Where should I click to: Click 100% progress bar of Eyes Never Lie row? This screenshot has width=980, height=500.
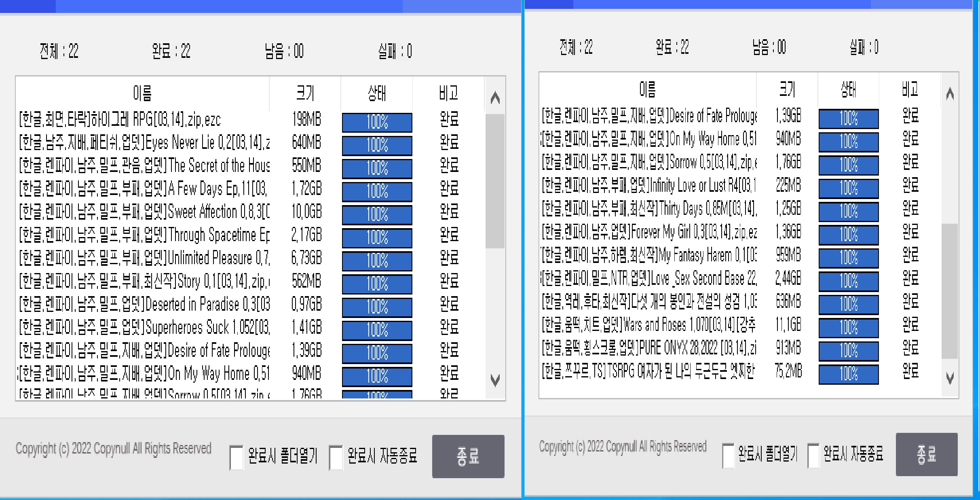[x=377, y=145]
